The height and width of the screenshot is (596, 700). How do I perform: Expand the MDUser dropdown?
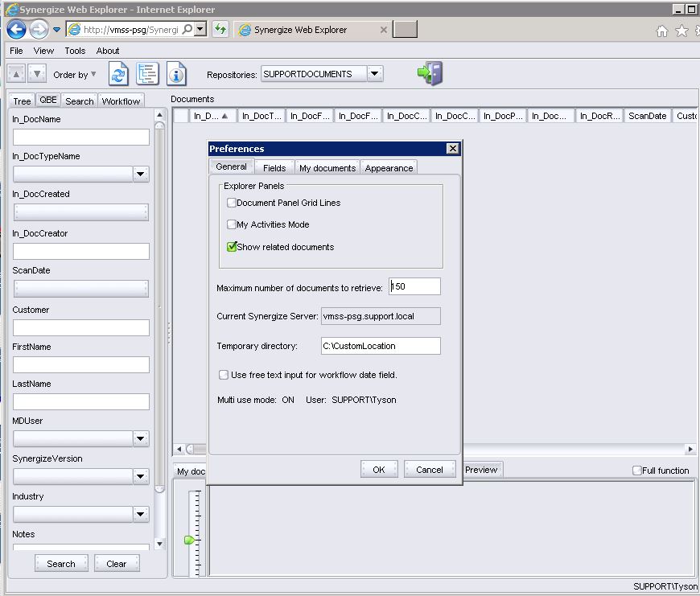click(x=141, y=438)
